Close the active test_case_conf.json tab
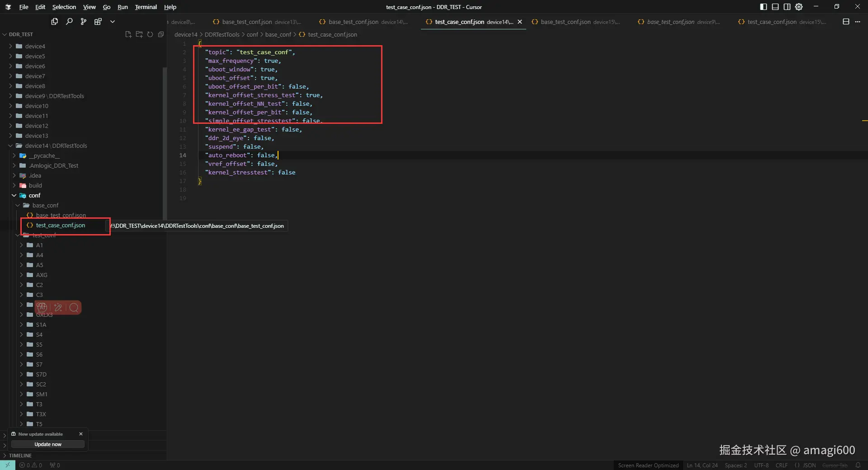The height and width of the screenshot is (470, 868). (x=520, y=22)
